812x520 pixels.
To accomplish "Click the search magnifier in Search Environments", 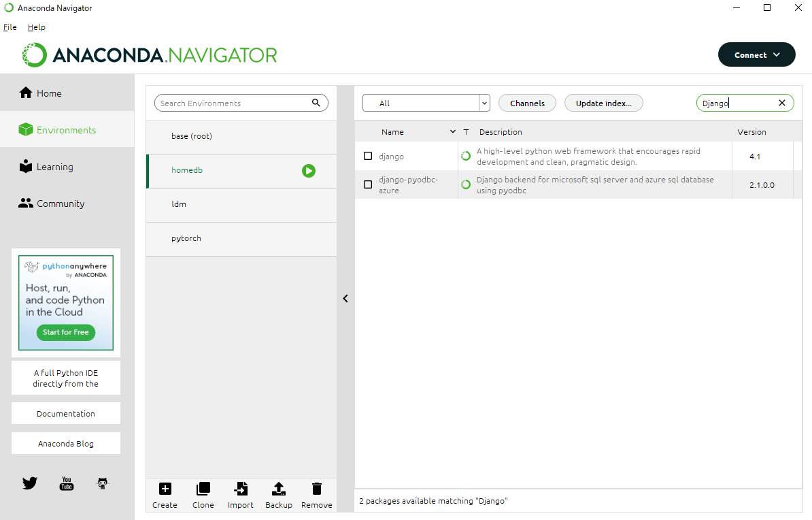I will 316,103.
